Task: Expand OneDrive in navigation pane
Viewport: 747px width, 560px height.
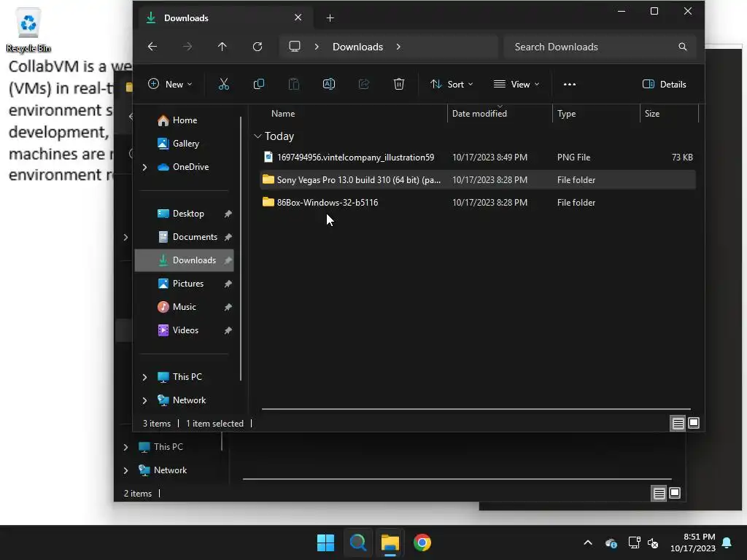Action: [x=145, y=167]
